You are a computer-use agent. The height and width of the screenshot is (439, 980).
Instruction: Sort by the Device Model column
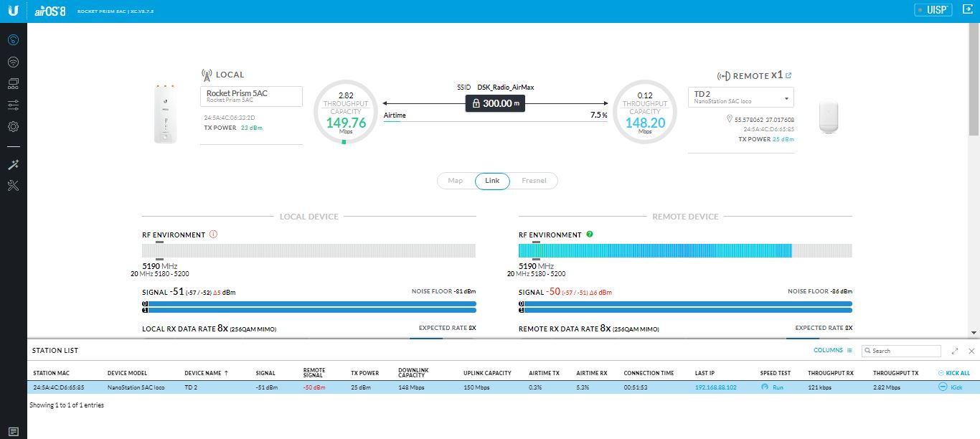click(x=127, y=373)
